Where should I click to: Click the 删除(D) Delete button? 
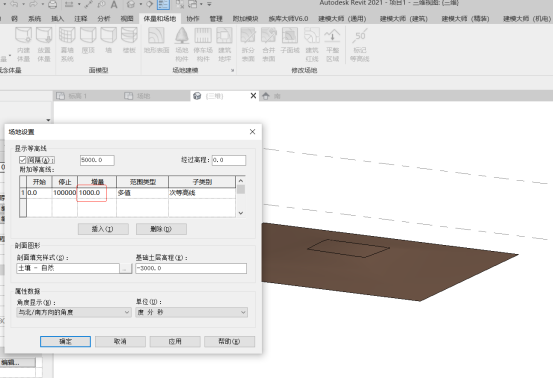pyautogui.click(x=161, y=229)
